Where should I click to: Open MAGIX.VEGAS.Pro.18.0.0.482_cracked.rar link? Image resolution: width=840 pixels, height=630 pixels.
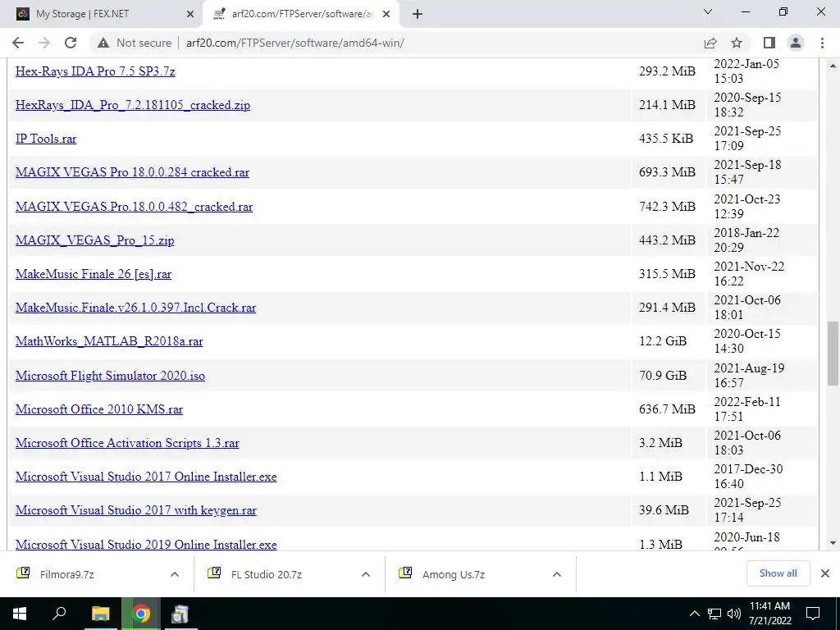point(134,207)
